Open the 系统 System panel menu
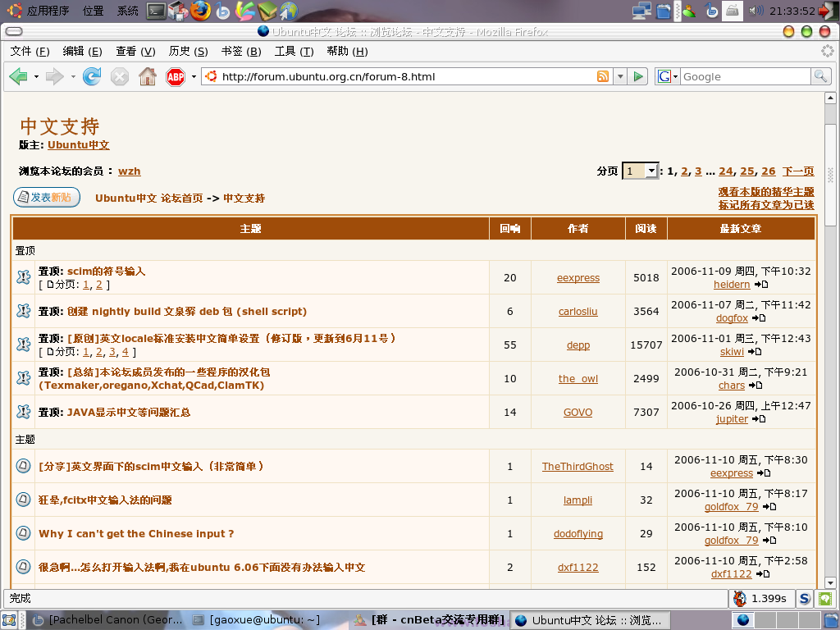Image resolution: width=840 pixels, height=630 pixels. (x=127, y=11)
